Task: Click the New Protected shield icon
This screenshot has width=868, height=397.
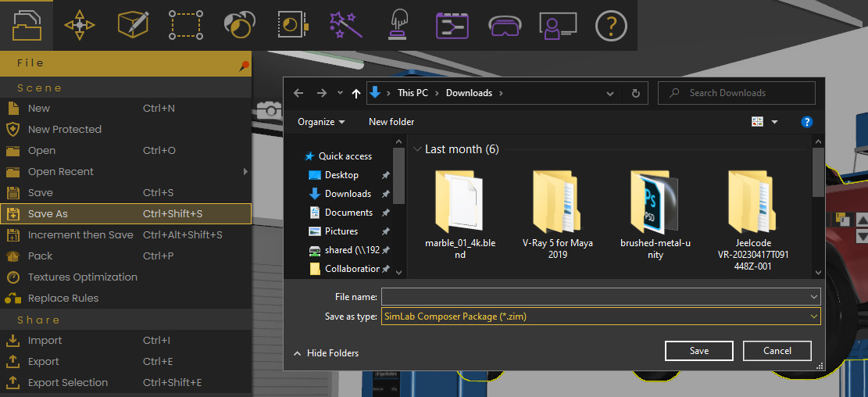Action: point(13,129)
